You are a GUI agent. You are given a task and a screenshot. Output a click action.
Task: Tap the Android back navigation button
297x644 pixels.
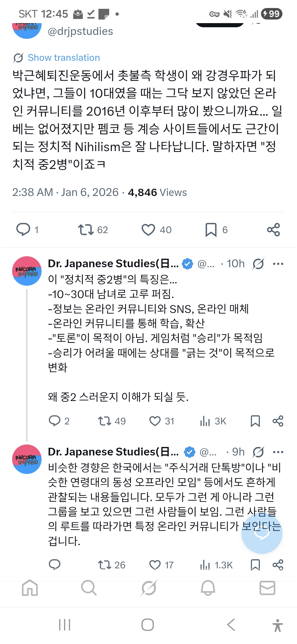pyautogui.click(x=231, y=625)
